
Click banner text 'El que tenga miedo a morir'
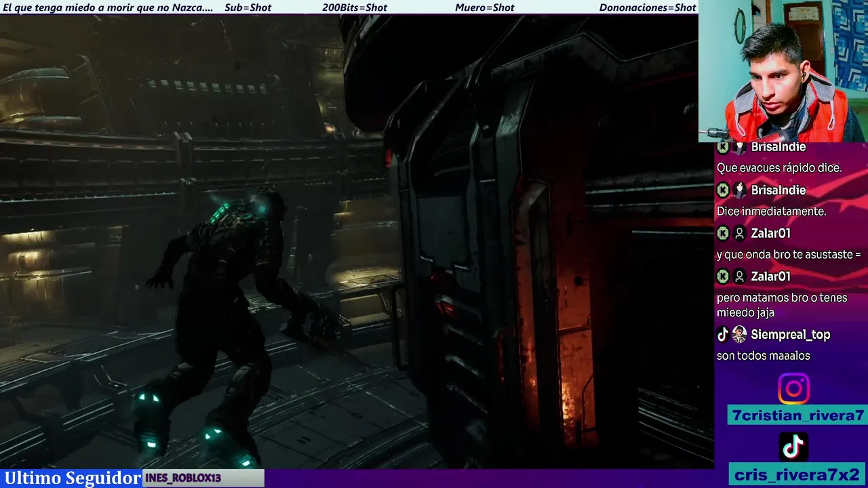[64, 7]
